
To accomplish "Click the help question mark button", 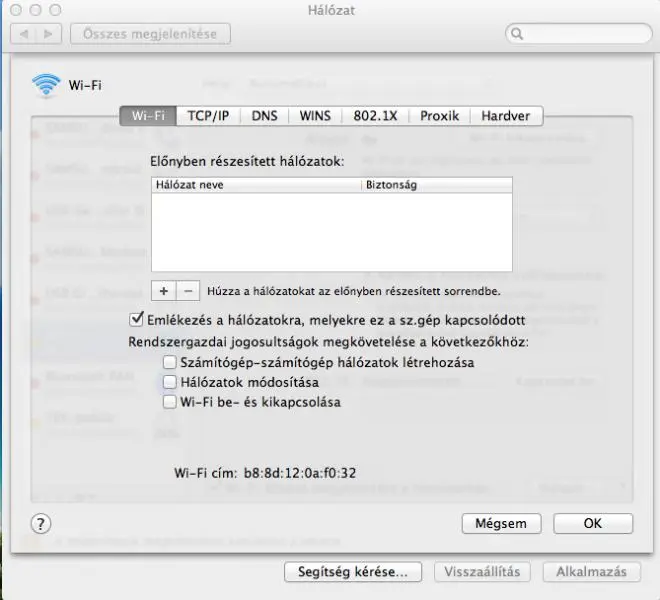I will tap(41, 523).
